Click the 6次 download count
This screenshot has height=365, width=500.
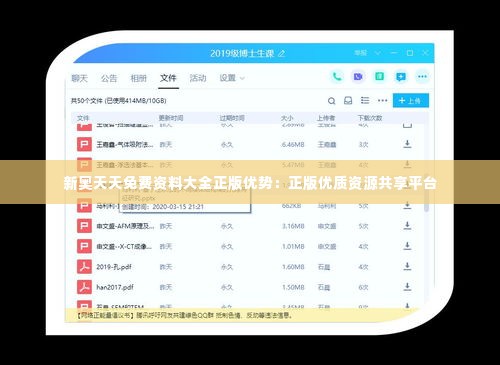coord(363,287)
